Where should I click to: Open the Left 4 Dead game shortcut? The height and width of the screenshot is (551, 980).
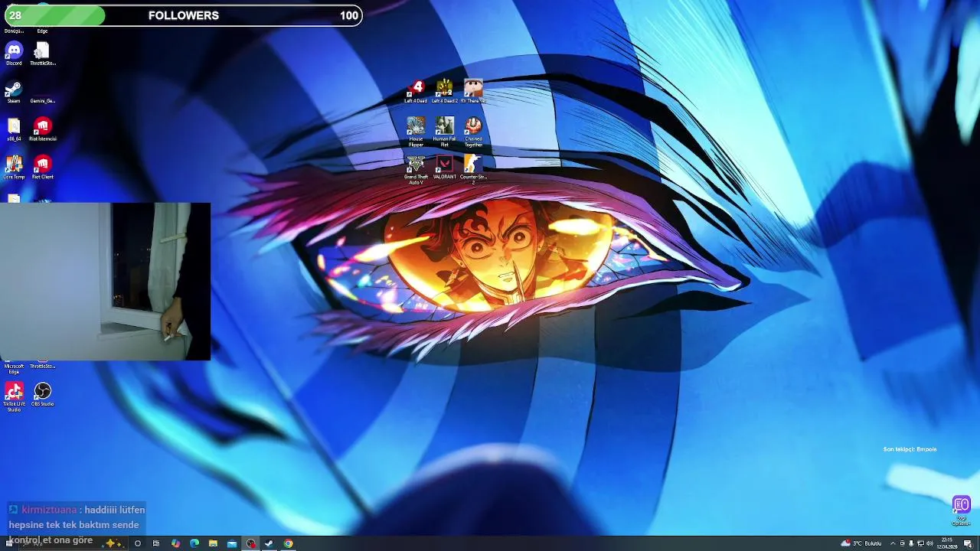tap(416, 91)
